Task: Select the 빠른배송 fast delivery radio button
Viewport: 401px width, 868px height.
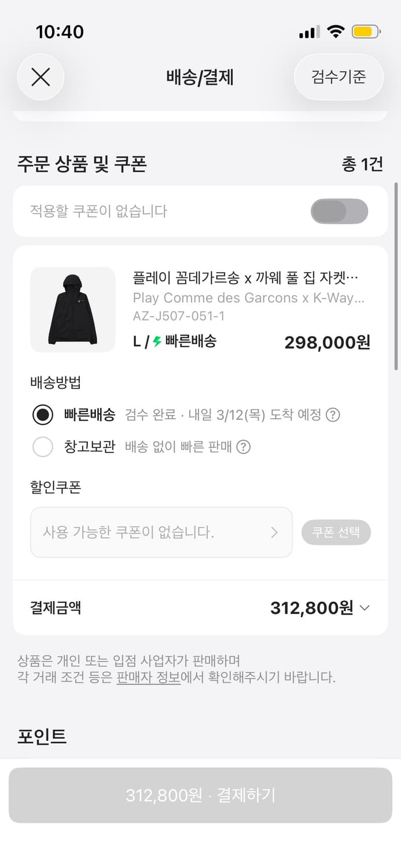Action: point(43,415)
